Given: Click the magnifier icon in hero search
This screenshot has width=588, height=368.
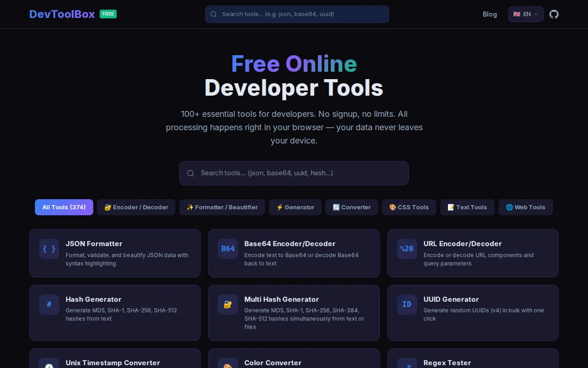Looking at the screenshot, I should pyautogui.click(x=191, y=173).
